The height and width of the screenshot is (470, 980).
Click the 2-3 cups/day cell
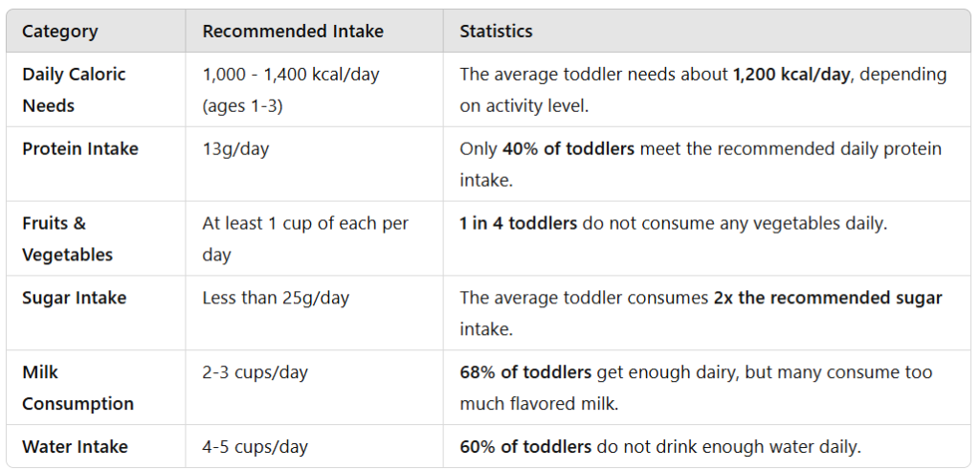click(255, 373)
